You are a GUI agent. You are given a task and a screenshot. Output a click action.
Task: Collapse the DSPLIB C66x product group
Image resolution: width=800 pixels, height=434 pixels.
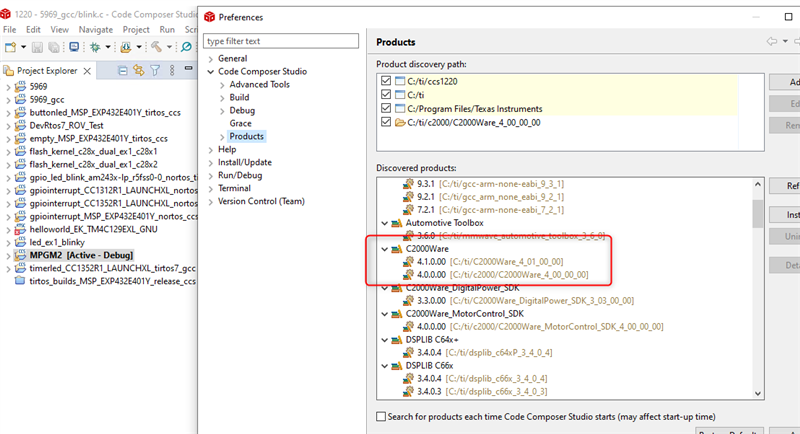385,366
